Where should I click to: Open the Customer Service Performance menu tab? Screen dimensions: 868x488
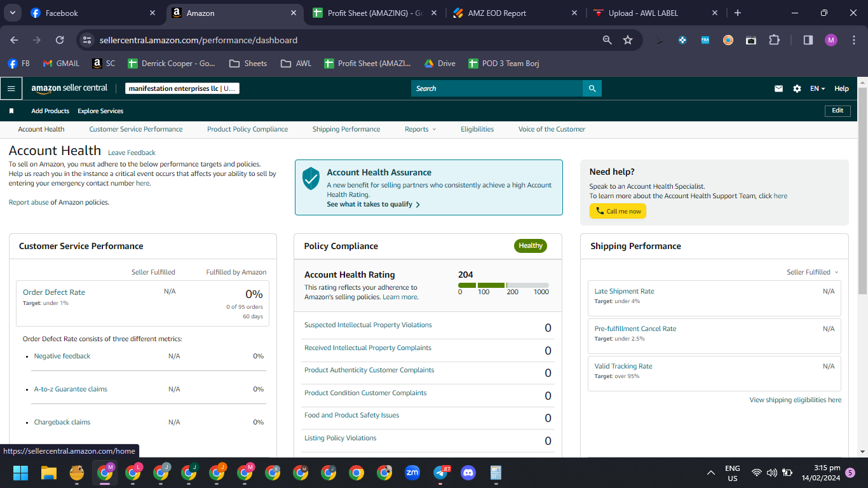136,130
